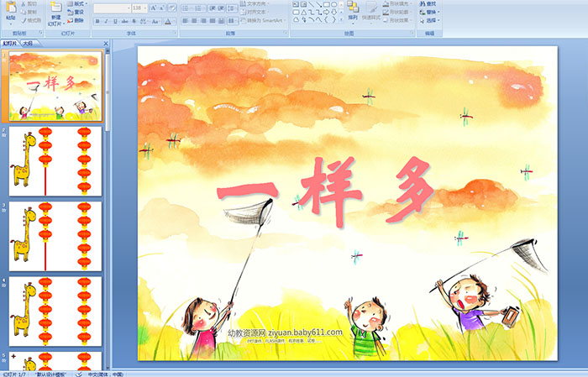
Task: Open the Change Case (Aa) dropdown
Action: pos(155,21)
